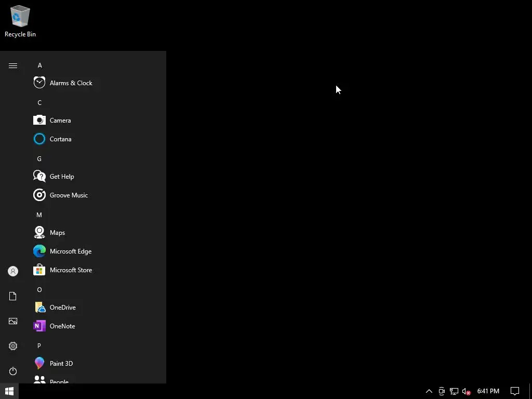Open the user account icon
532x399 pixels.
tap(13, 271)
